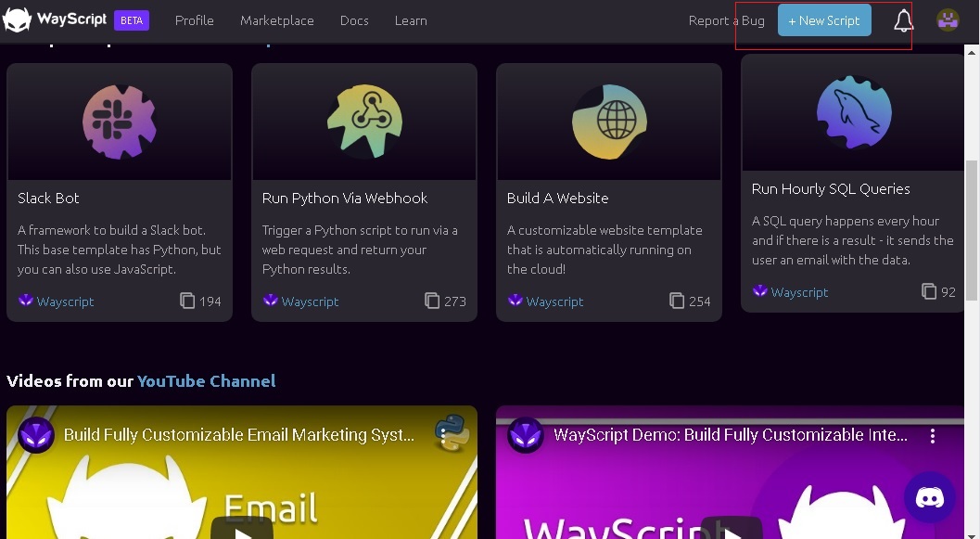Open Wayscript author link on Build A Website card
This screenshot has height=539, width=980.
tap(555, 302)
